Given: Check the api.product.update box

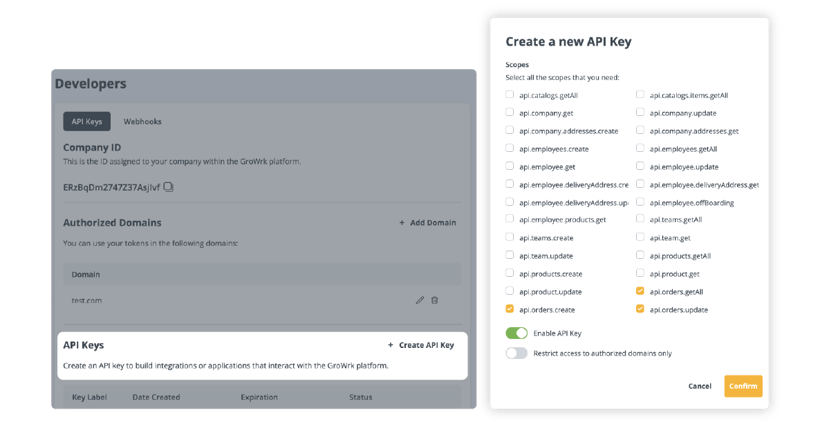Looking at the screenshot, I should [x=509, y=290].
